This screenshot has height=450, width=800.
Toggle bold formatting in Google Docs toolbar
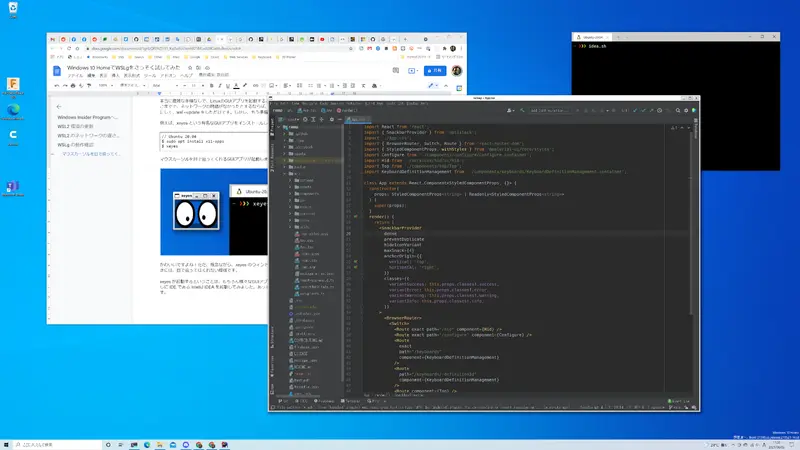[212, 86]
